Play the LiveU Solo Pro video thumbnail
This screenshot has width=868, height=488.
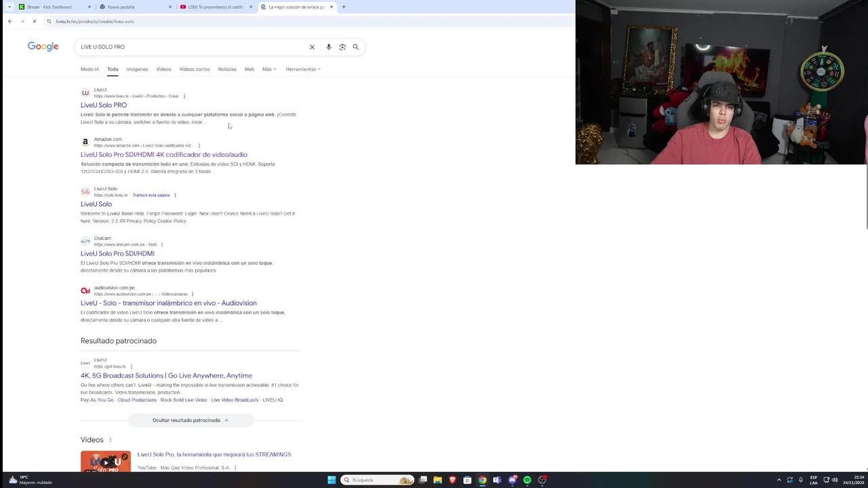106,462
